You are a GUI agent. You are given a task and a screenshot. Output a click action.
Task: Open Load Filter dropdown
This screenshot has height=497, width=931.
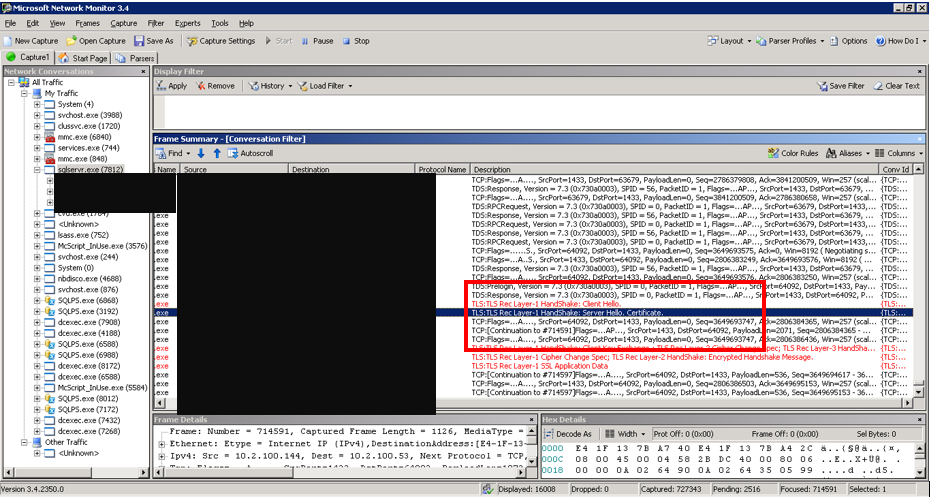[x=325, y=86]
